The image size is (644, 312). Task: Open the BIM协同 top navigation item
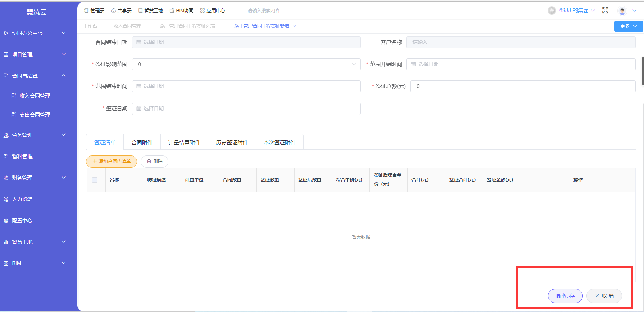tap(181, 11)
